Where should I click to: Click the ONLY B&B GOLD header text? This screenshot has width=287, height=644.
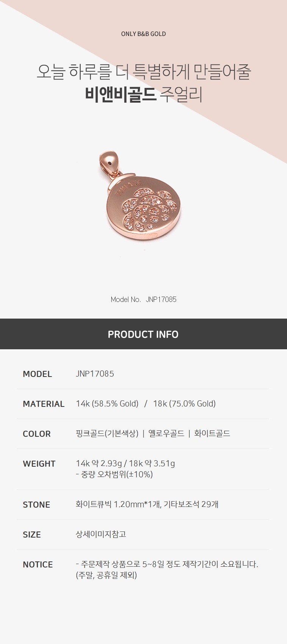(143, 34)
